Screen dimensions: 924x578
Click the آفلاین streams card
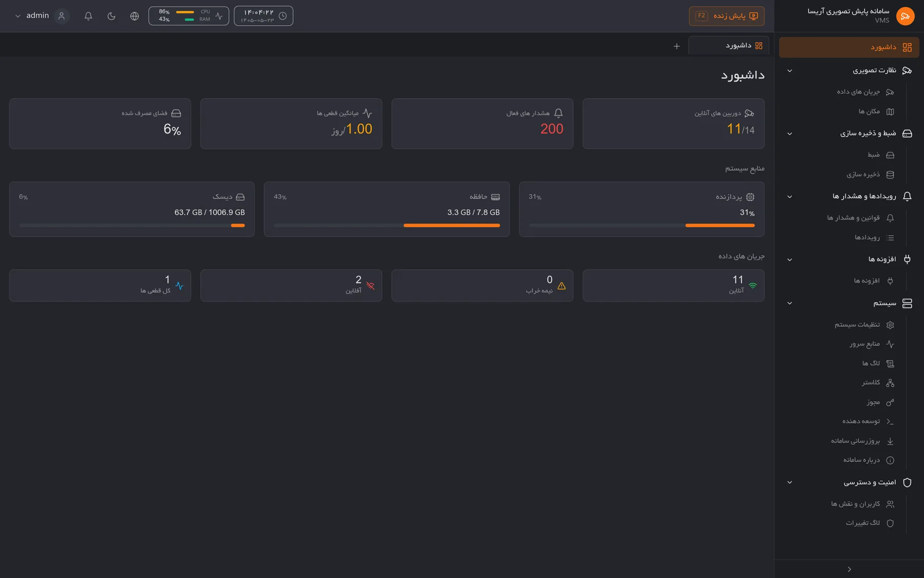(291, 285)
